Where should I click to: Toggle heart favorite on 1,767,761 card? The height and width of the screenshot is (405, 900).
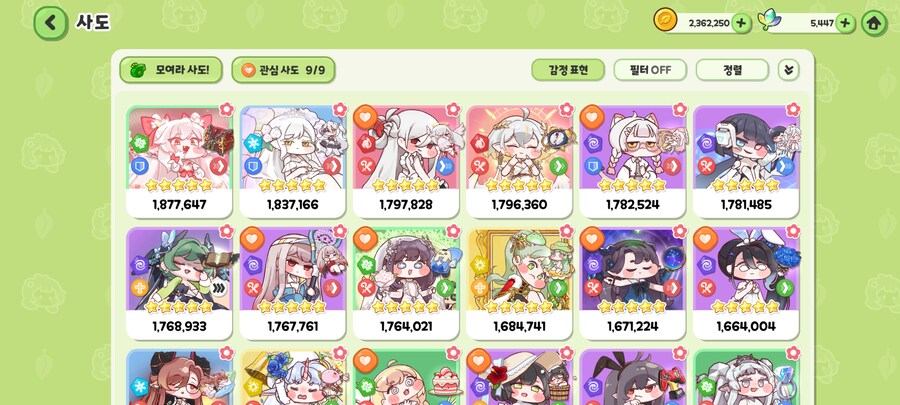pos(252,239)
